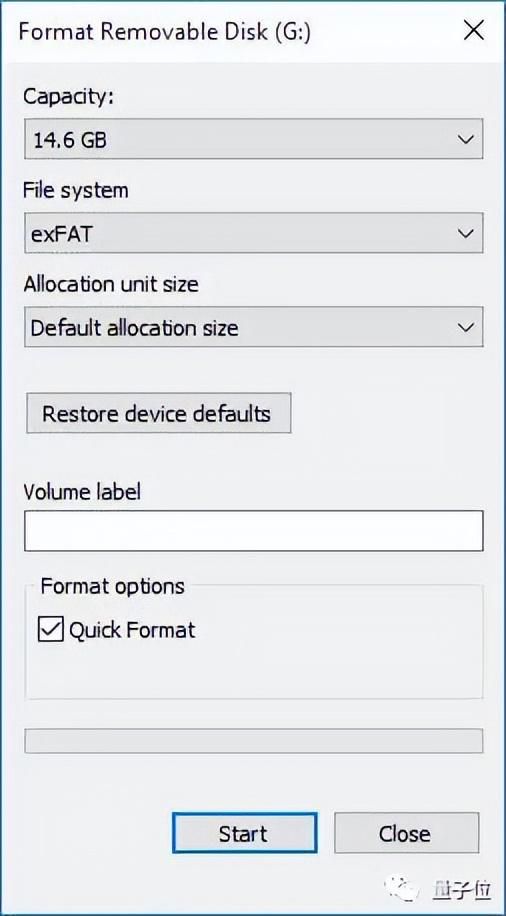Click the Allocation unit size label
Screen dimensions: 506x916
click(x=111, y=284)
